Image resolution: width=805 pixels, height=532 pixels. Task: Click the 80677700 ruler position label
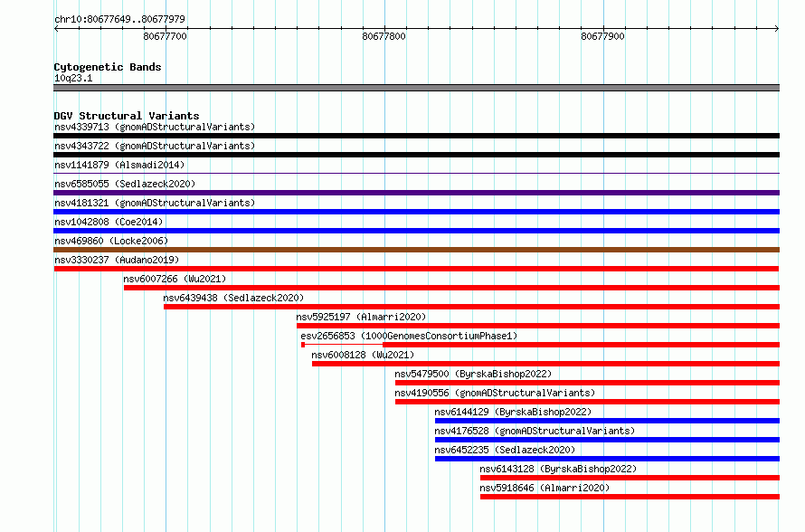pos(165,36)
